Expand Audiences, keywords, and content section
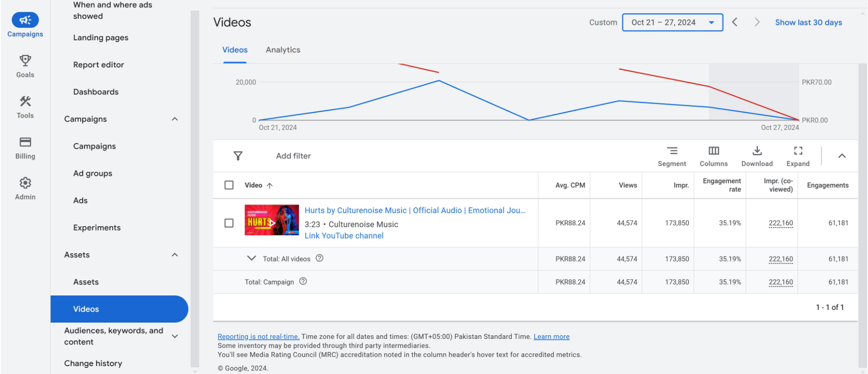Viewport: 868px width, 374px height. click(175, 336)
